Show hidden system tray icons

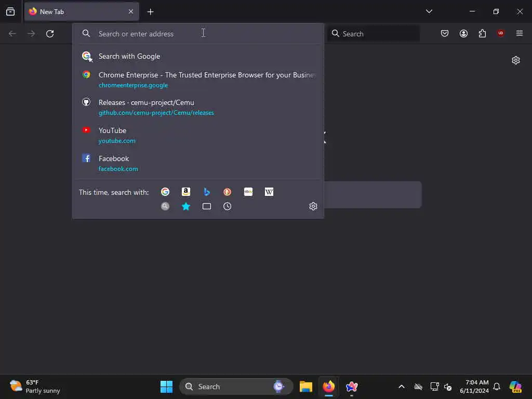pos(402,387)
